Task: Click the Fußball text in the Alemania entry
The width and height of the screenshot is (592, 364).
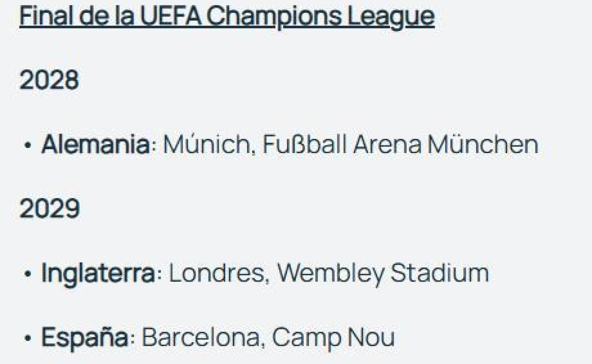Action: (x=304, y=144)
